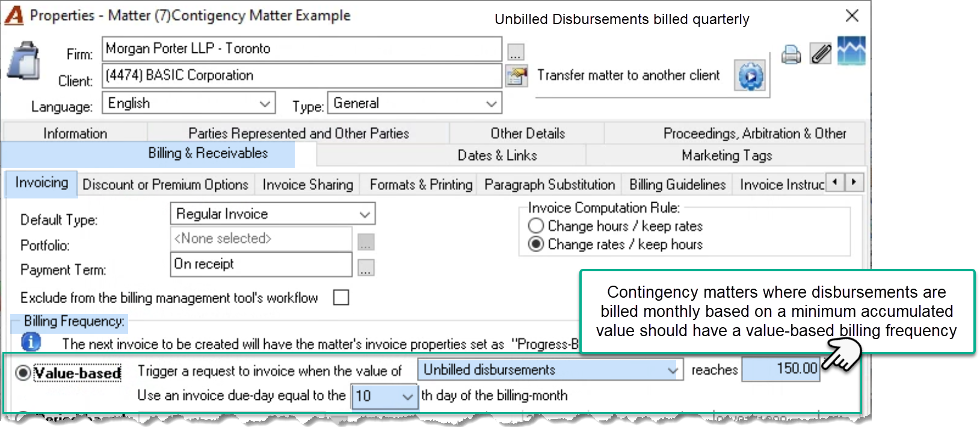Image resolution: width=980 pixels, height=427 pixels.
Task: Click the application logo in title bar
Action: [14, 15]
